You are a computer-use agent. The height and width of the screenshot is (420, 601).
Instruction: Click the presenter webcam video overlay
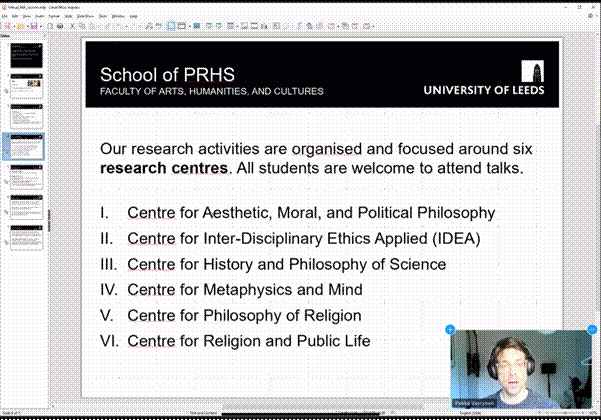coord(521,370)
